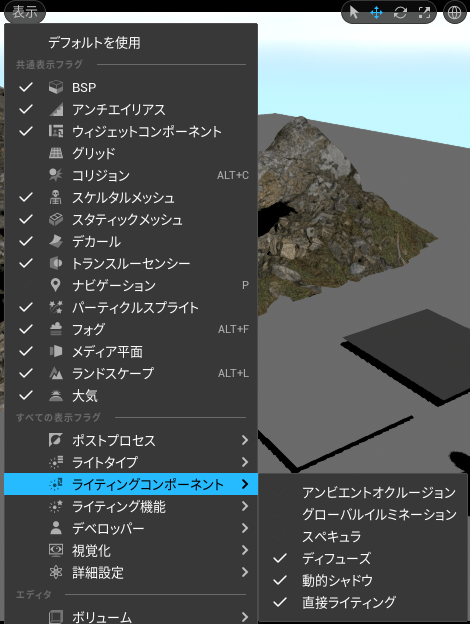Click the デカール icon

click(x=56, y=241)
